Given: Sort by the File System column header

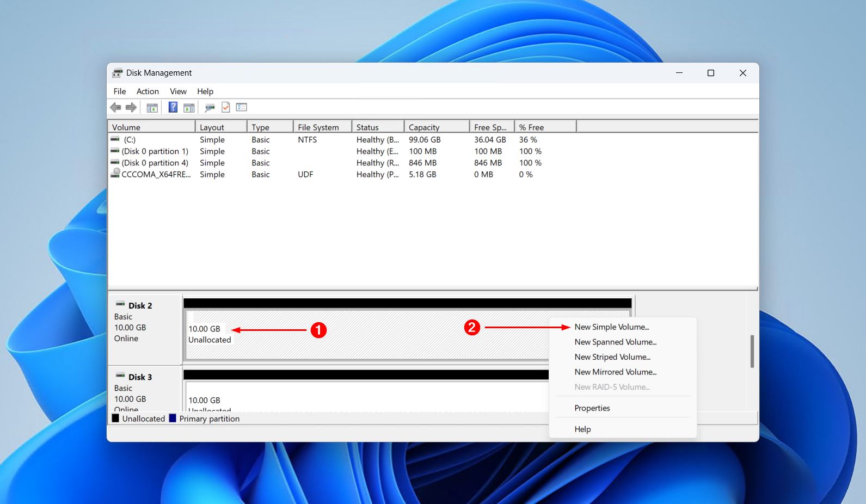Looking at the screenshot, I should pyautogui.click(x=322, y=127).
